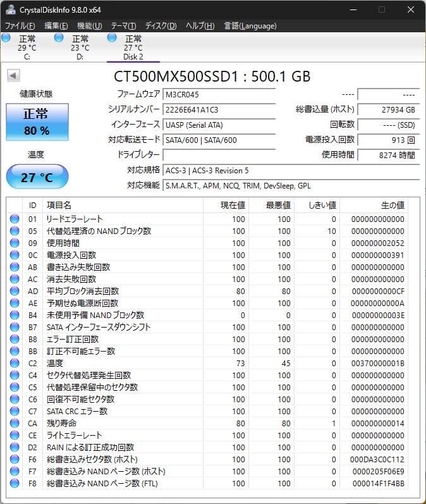Click the blue orb for ID AE row
426x504 pixels.
(x=15, y=303)
